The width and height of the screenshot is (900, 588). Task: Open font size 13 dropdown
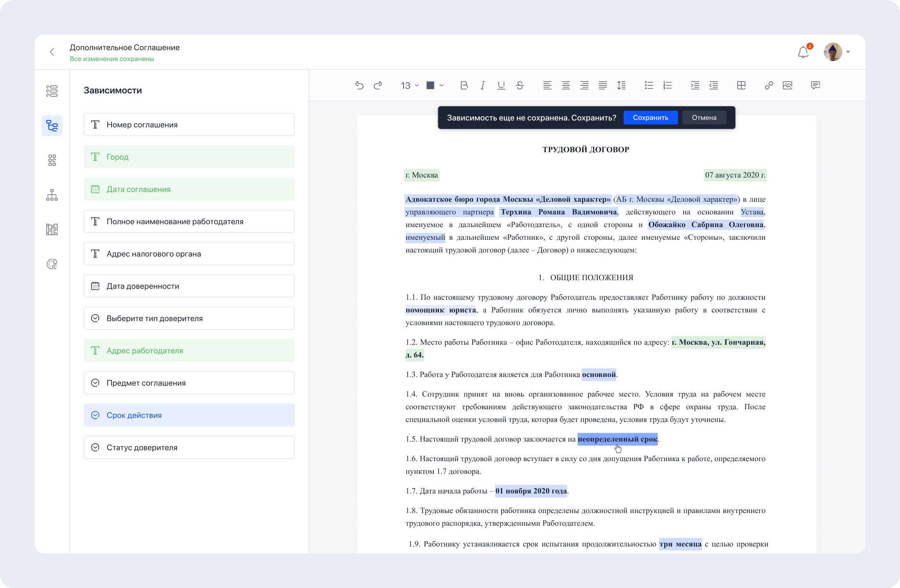[410, 85]
